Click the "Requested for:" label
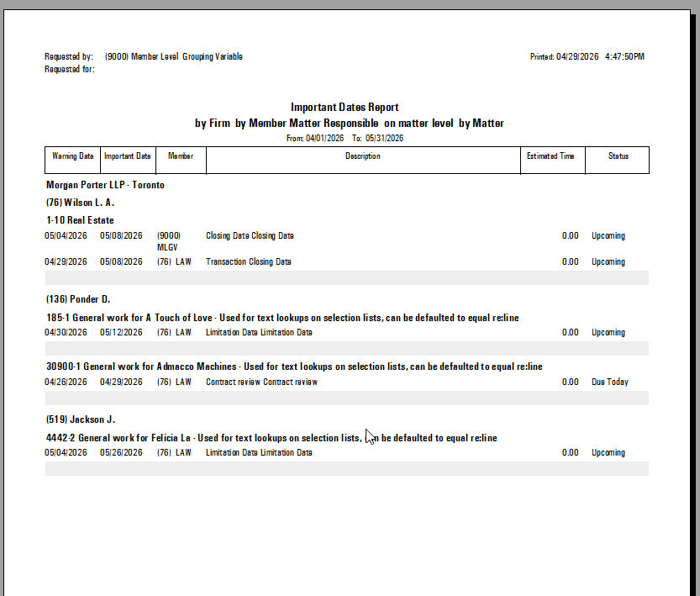700x596 pixels. [x=69, y=69]
